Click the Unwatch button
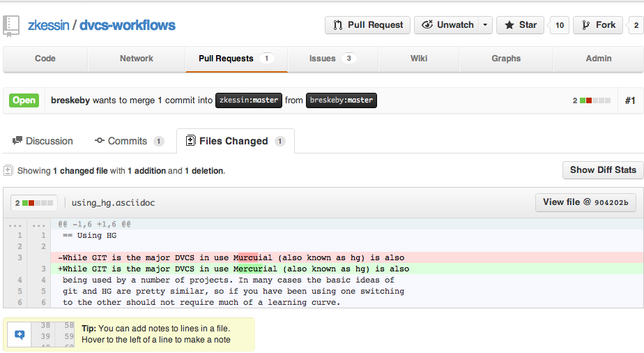Viewport: 644px width, 353px height. click(x=446, y=25)
